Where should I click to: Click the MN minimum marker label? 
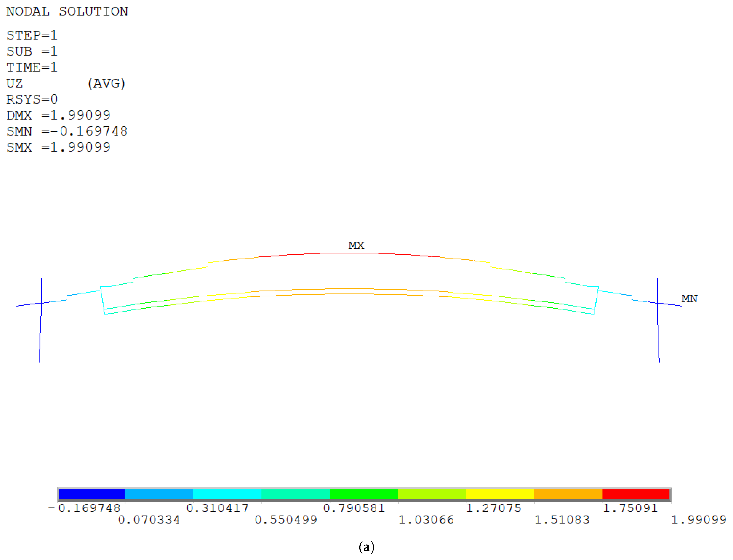tap(689, 299)
